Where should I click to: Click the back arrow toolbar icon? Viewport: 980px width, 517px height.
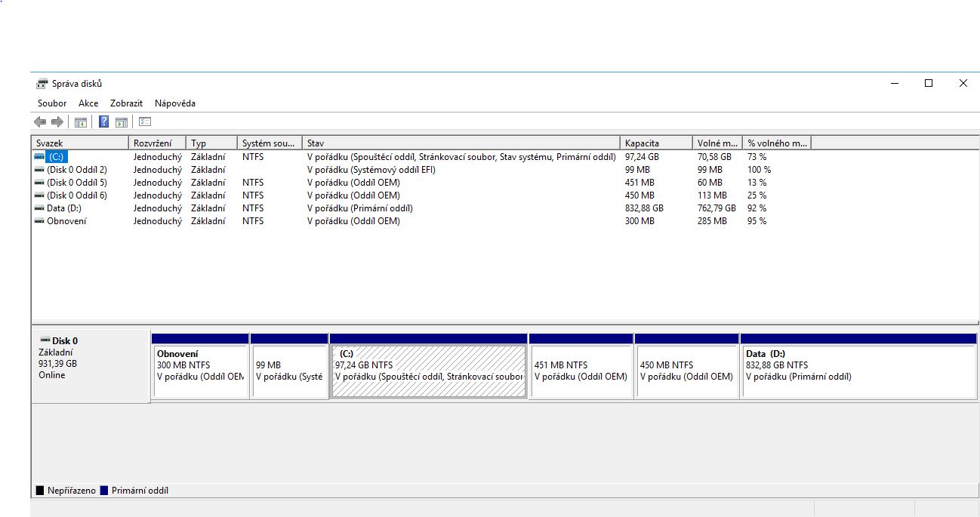(x=40, y=122)
